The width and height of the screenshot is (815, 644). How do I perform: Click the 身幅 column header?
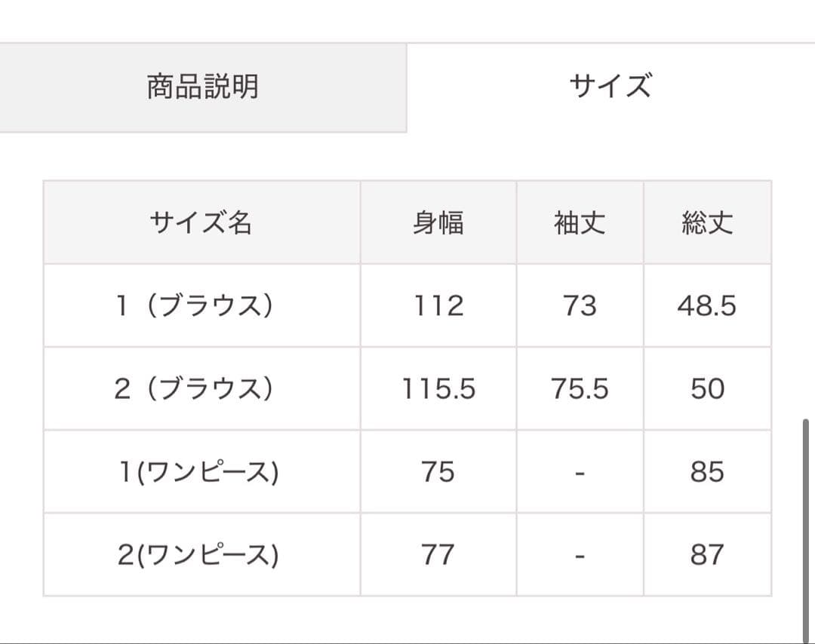coord(438,223)
